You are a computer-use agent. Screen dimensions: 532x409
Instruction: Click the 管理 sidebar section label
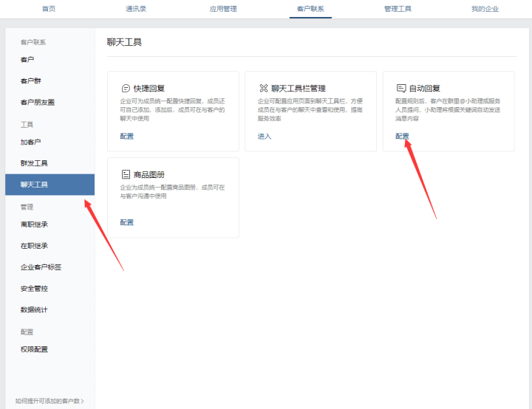[27, 207]
